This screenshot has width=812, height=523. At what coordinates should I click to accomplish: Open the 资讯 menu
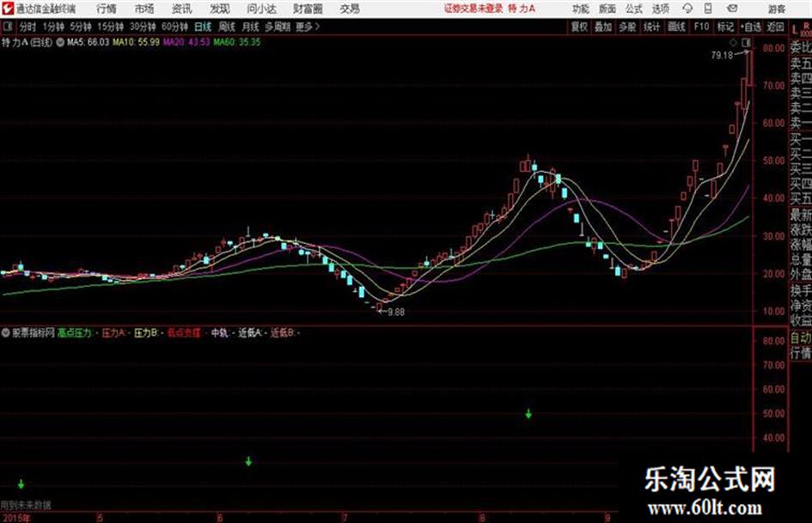pyautogui.click(x=182, y=9)
